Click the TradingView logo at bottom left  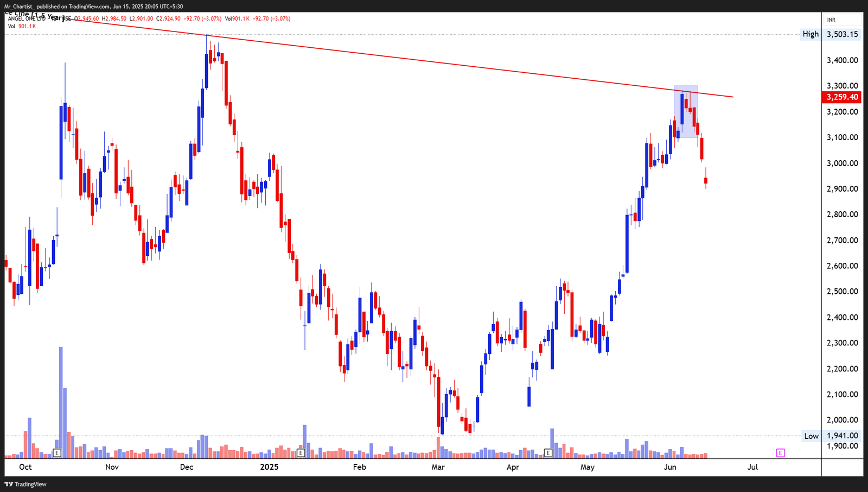tap(24, 484)
